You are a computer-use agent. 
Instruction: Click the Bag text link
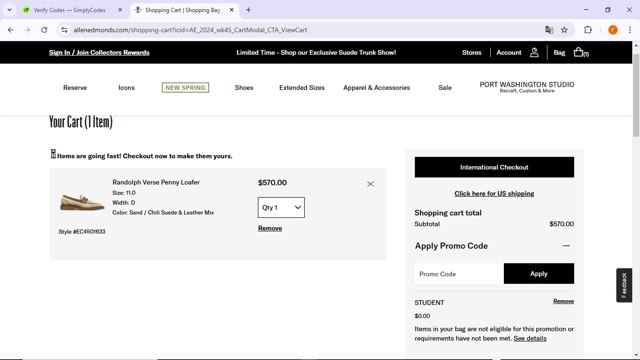pyautogui.click(x=559, y=52)
